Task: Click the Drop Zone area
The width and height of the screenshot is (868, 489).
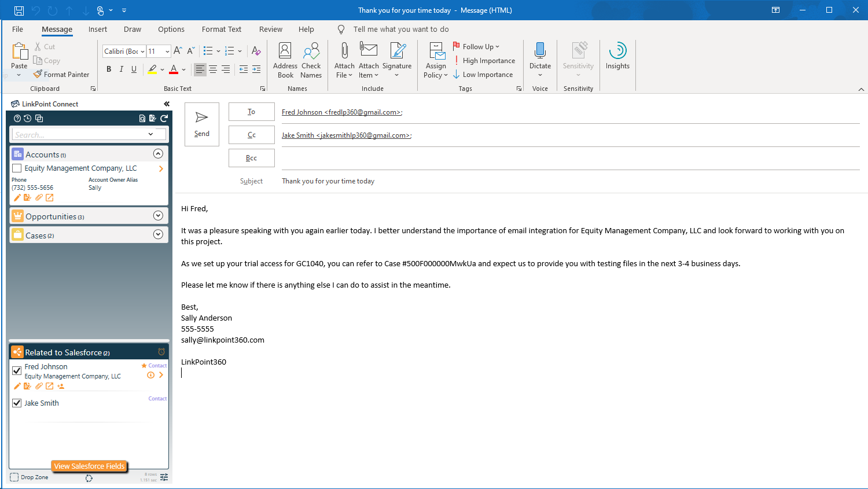Action: [29, 477]
